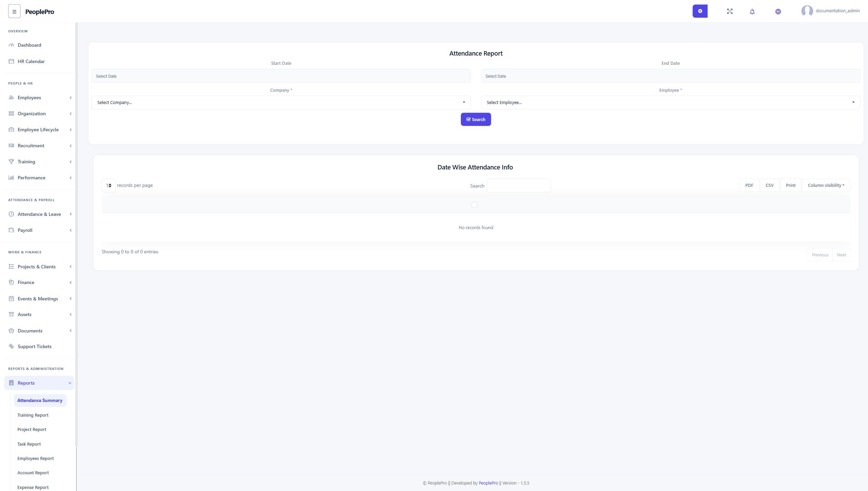The height and width of the screenshot is (491, 868).
Task: Open the Attendance Summary report
Action: click(40, 400)
